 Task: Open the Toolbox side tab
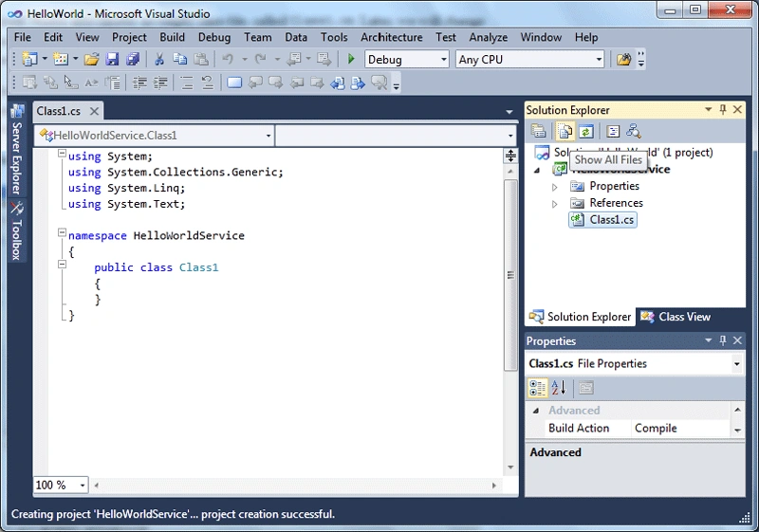[17, 231]
